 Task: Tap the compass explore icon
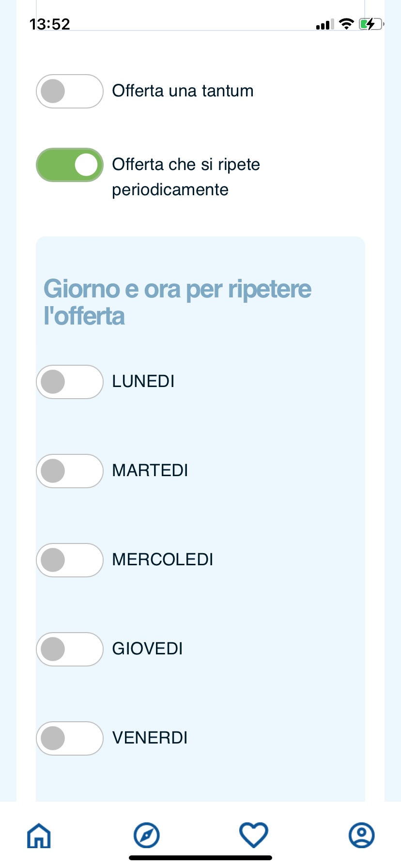click(x=146, y=836)
